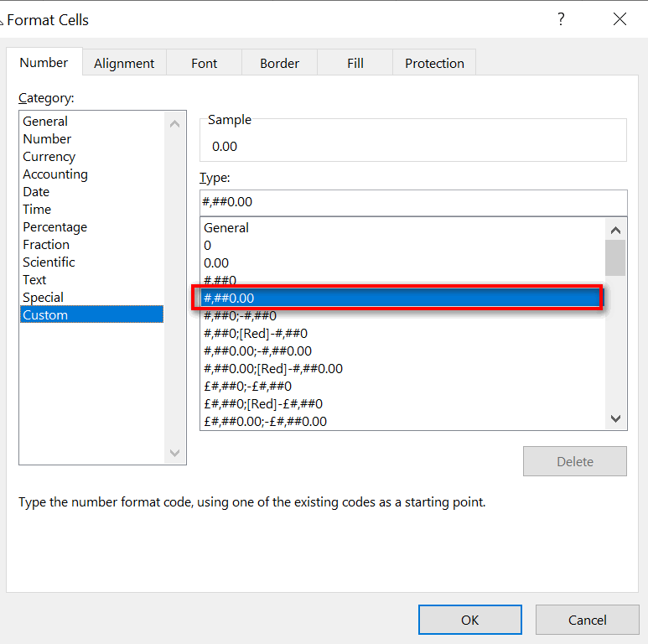
Task: Cancel the Format Cells dialog
Action: 587,620
